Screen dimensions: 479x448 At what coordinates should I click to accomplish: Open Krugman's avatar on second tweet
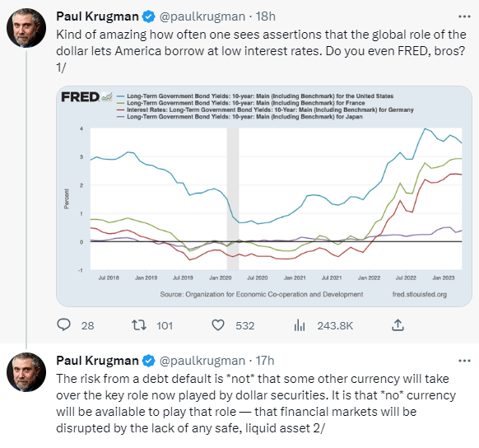(x=26, y=372)
